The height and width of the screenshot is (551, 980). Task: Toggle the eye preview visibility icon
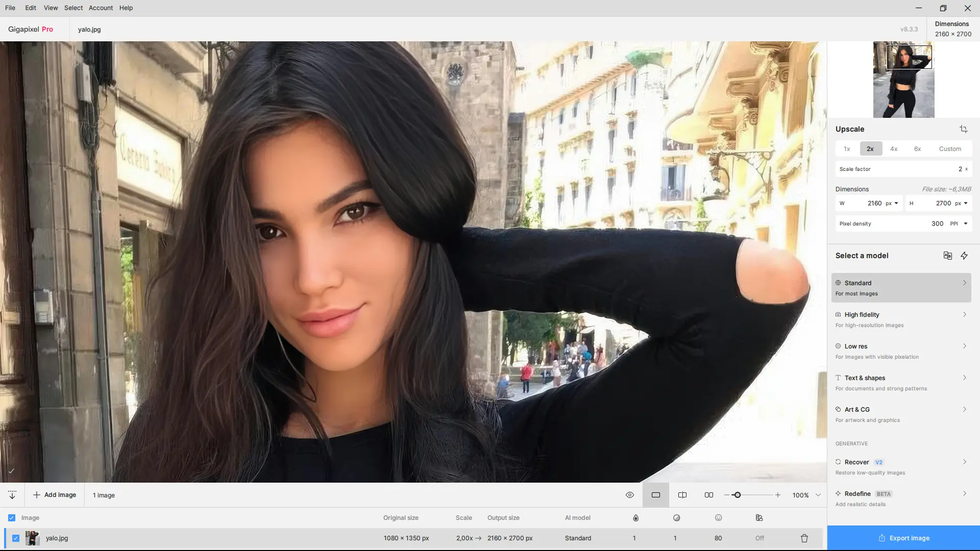(x=629, y=495)
